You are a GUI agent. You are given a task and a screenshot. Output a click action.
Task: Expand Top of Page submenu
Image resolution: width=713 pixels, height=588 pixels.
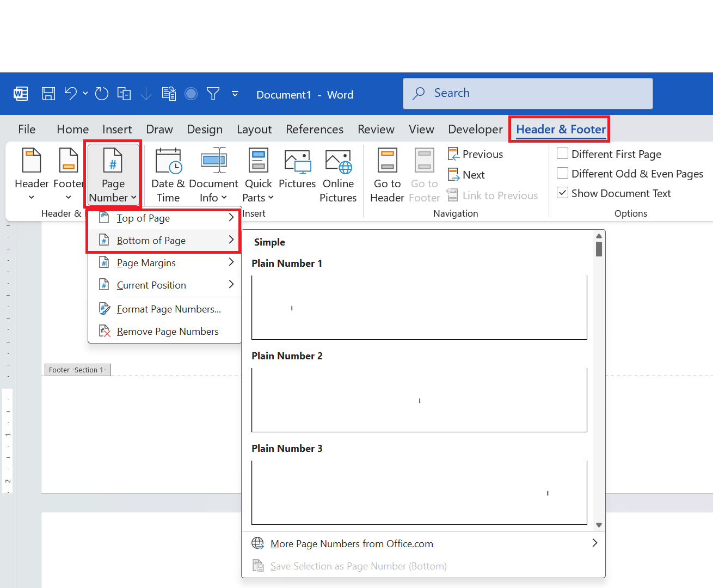point(164,218)
